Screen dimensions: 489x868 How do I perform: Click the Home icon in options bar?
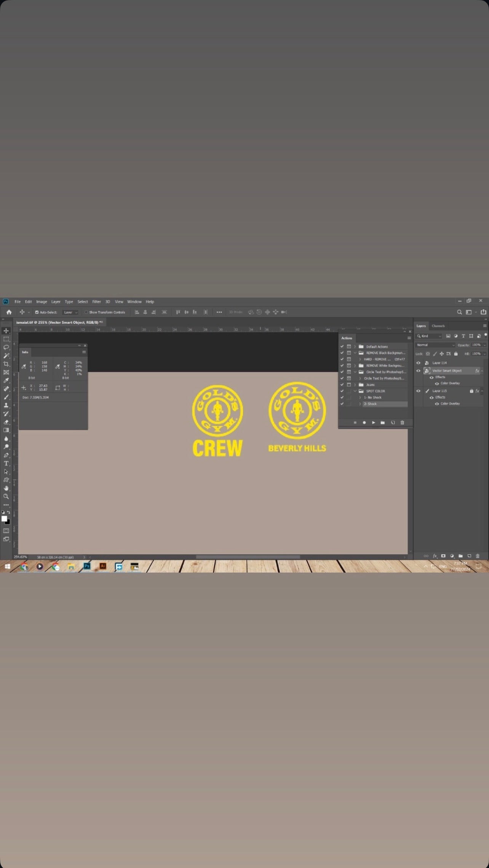click(9, 312)
